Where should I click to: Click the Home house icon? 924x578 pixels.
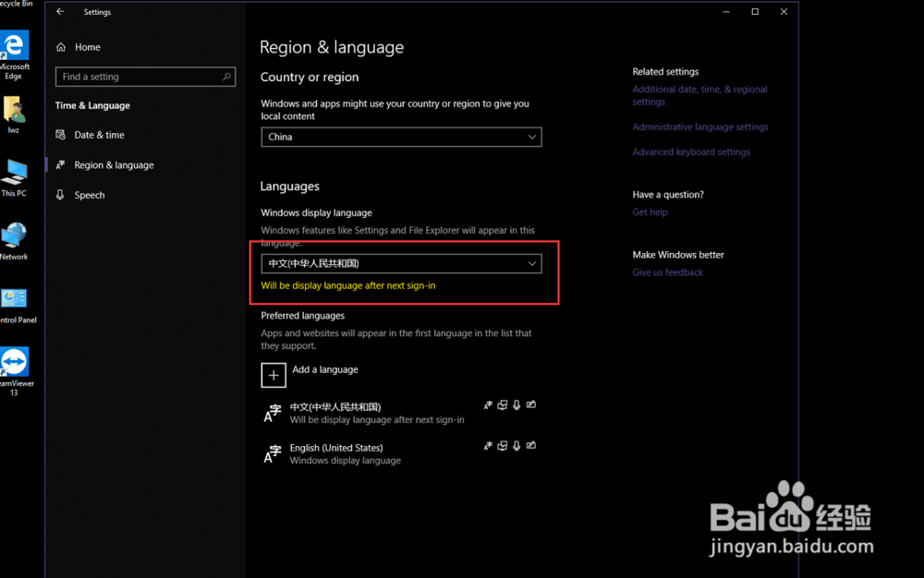click(x=61, y=47)
